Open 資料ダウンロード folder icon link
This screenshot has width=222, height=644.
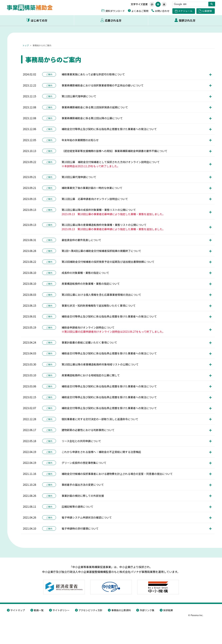(113, 11)
